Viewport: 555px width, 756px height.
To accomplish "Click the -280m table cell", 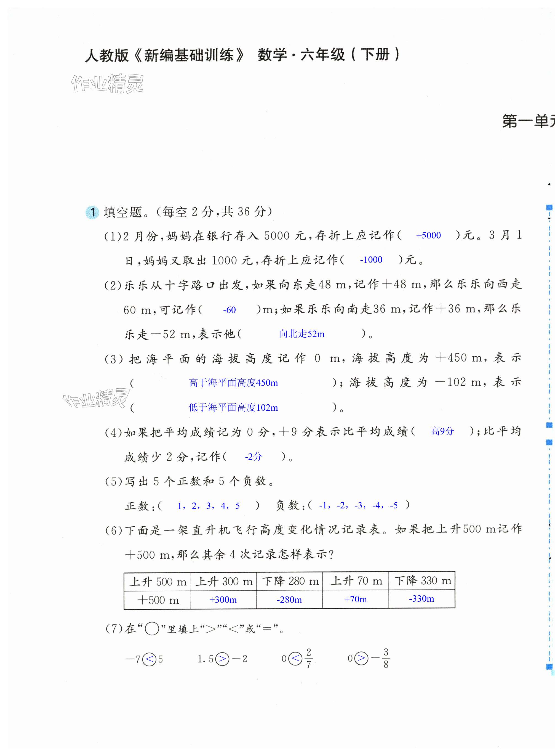I will point(289,600).
